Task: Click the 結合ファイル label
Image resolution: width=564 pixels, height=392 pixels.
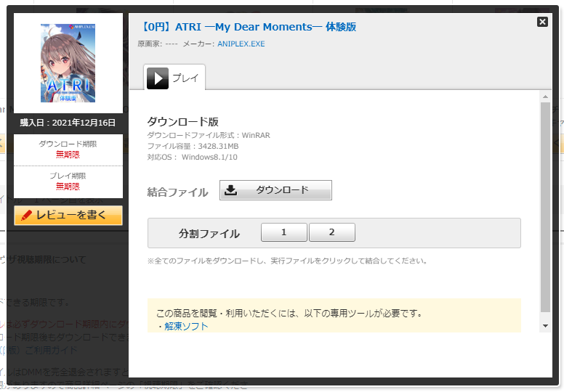Action: 177,192
